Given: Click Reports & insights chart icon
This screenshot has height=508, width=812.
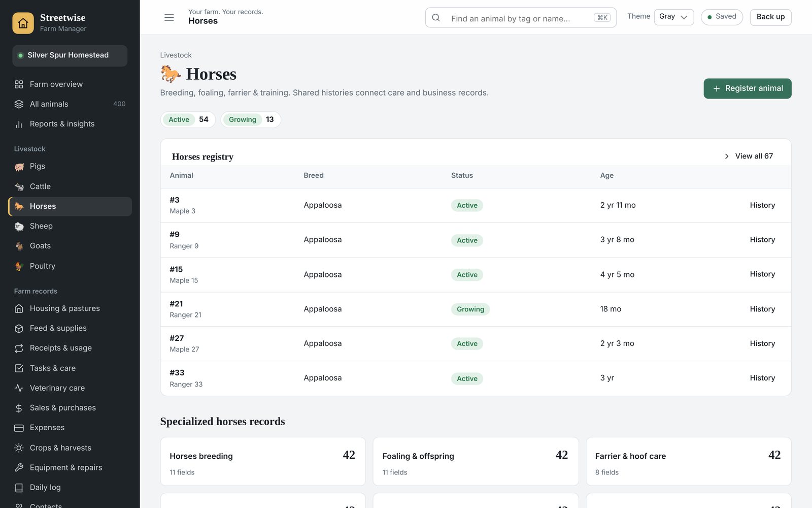Looking at the screenshot, I should [19, 124].
